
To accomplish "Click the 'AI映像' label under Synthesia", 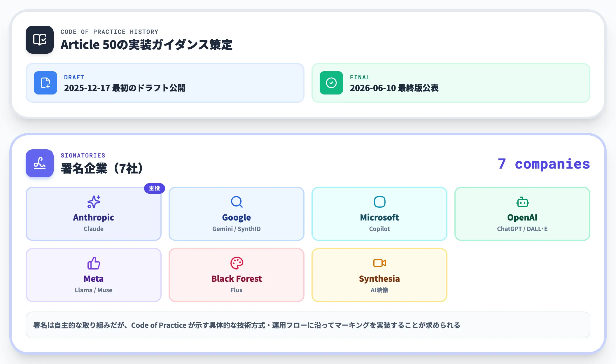I will [x=379, y=290].
